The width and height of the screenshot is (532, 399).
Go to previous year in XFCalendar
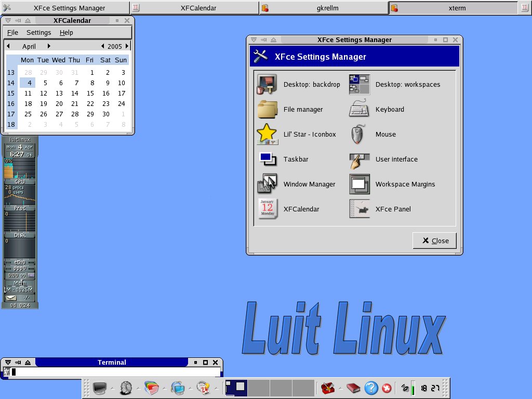[x=103, y=46]
